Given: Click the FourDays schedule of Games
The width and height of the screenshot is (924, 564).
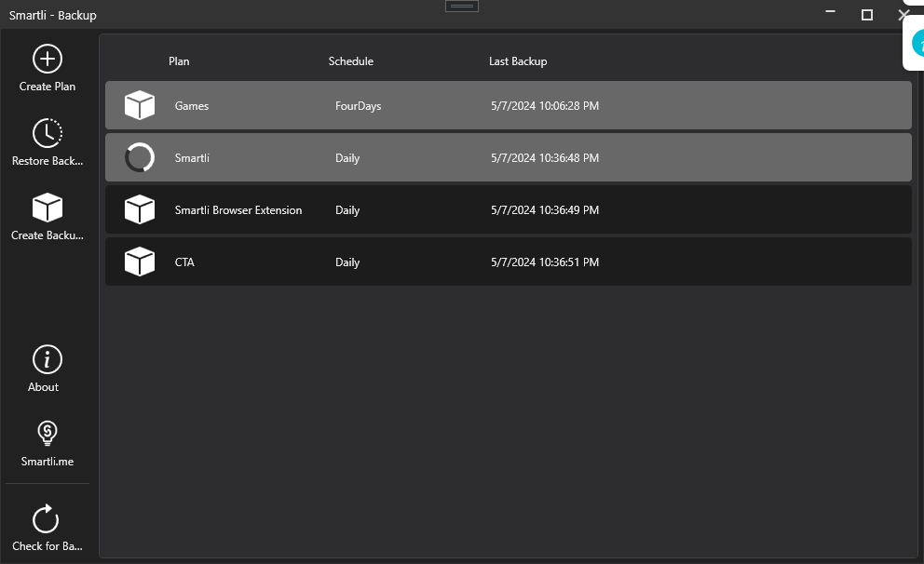Looking at the screenshot, I should click(358, 106).
